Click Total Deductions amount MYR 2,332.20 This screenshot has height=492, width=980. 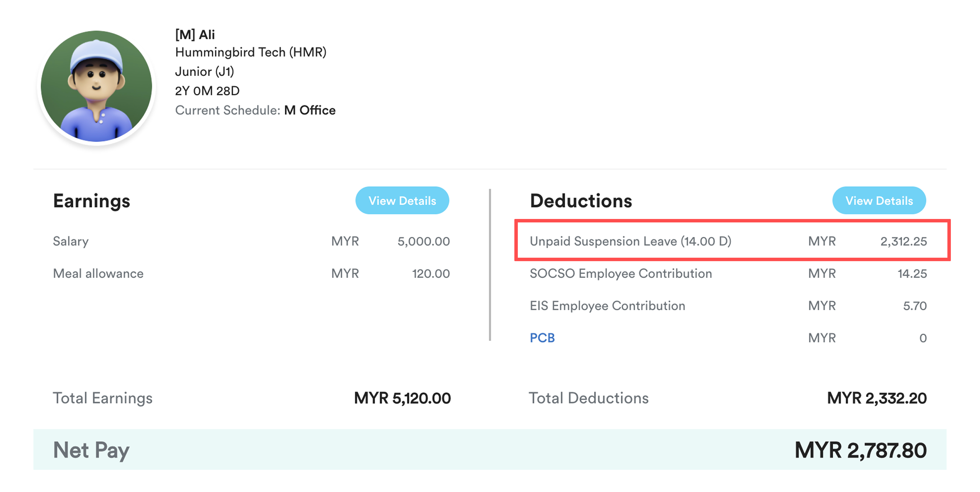pyautogui.click(x=876, y=398)
